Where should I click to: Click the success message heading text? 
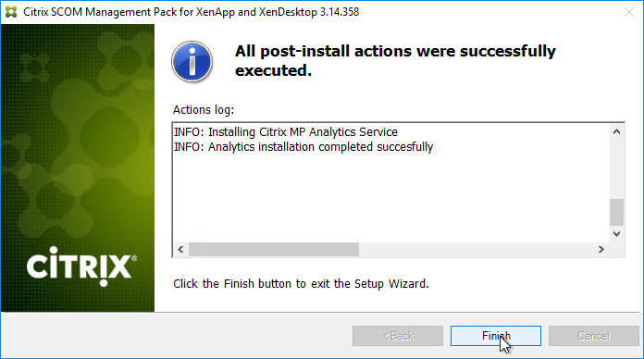click(395, 61)
